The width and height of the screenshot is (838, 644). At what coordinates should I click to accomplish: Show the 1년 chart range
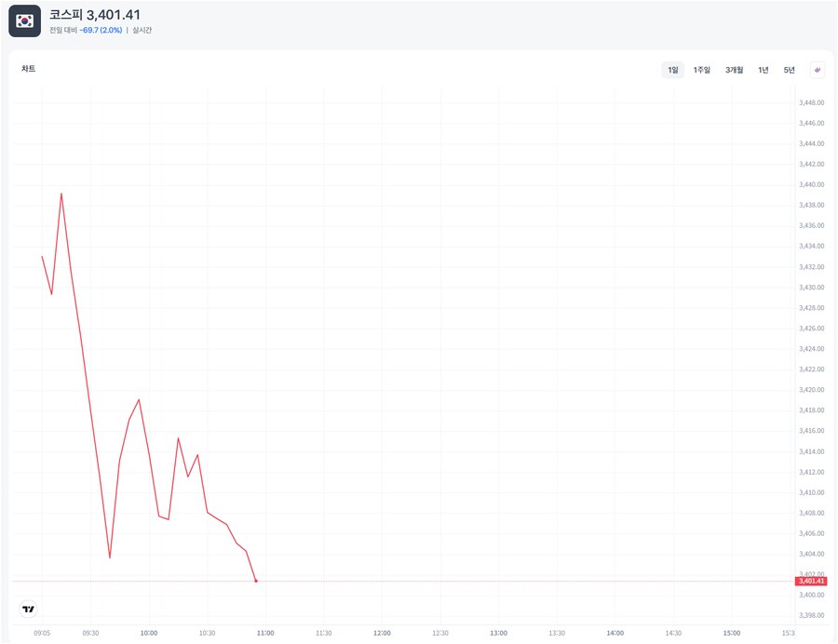click(764, 70)
